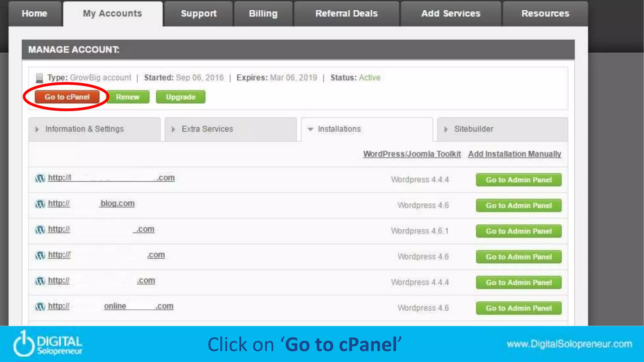Expand the Information & Settings section
644x362 pixels.
94,129
